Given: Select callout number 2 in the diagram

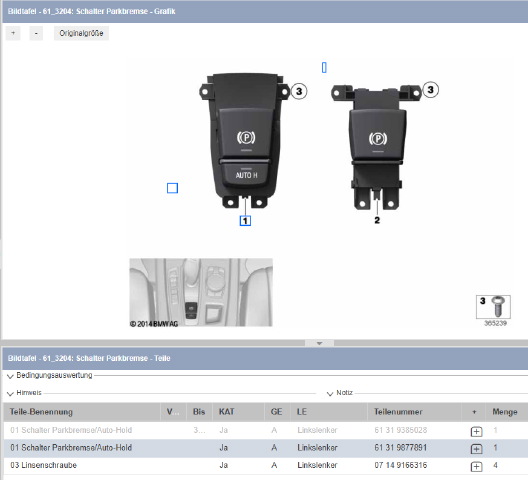Looking at the screenshot, I should (377, 220).
